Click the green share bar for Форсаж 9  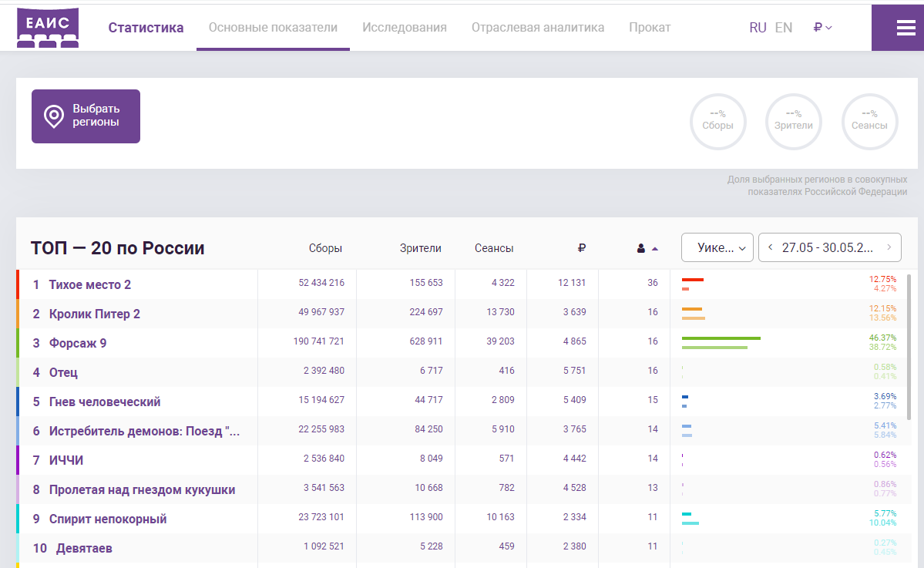pos(721,338)
